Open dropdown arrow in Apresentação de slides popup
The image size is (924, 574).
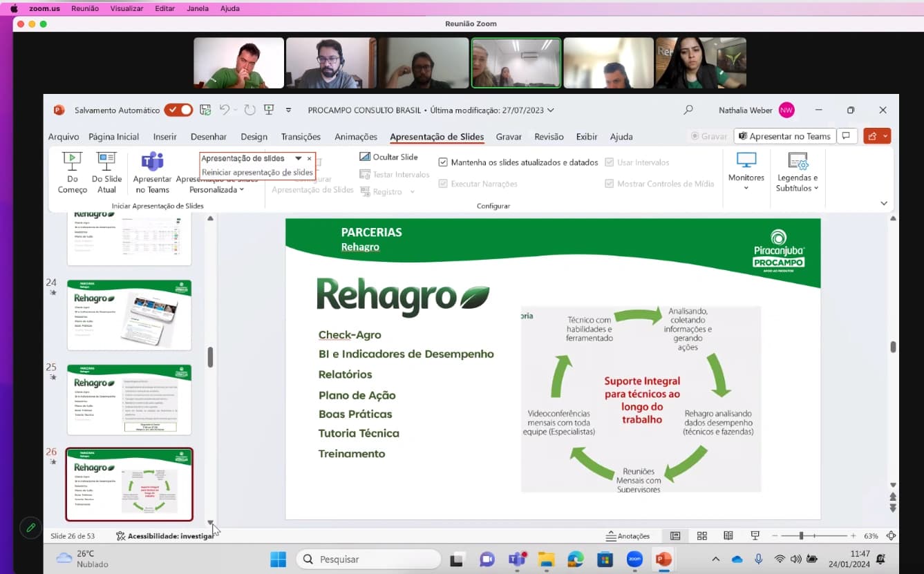299,158
